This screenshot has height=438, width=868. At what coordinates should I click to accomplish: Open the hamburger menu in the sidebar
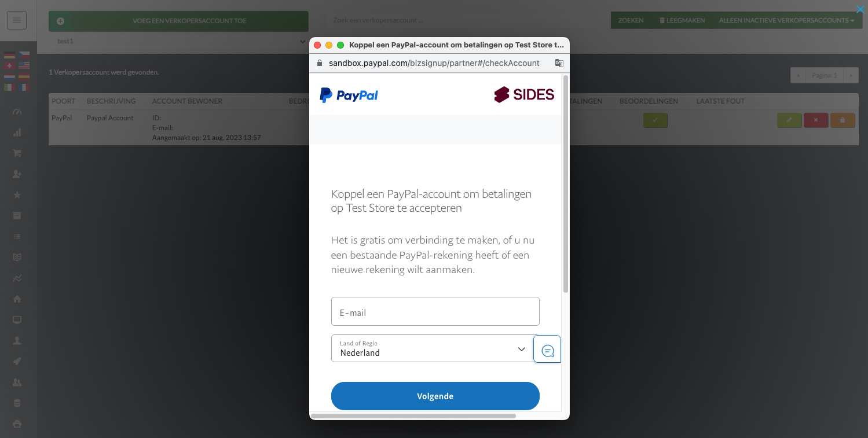point(17,20)
